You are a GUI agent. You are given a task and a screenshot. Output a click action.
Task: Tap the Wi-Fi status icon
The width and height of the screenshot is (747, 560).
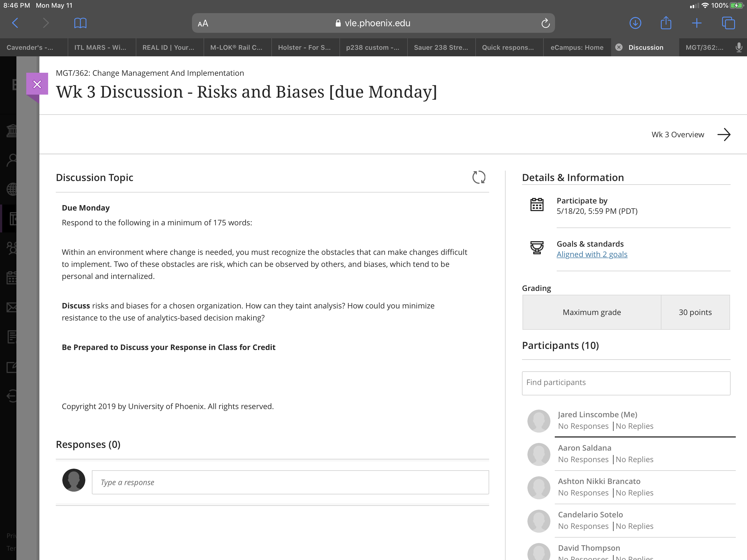[x=705, y=5]
